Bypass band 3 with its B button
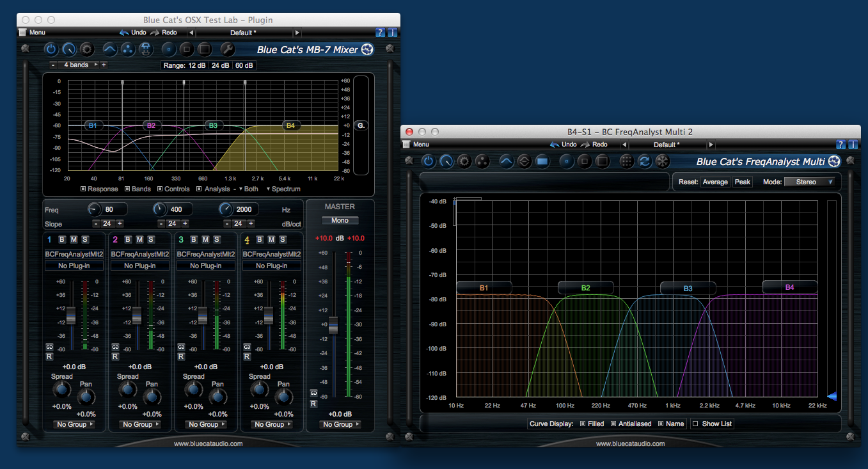This screenshot has width=868, height=469. (x=194, y=239)
